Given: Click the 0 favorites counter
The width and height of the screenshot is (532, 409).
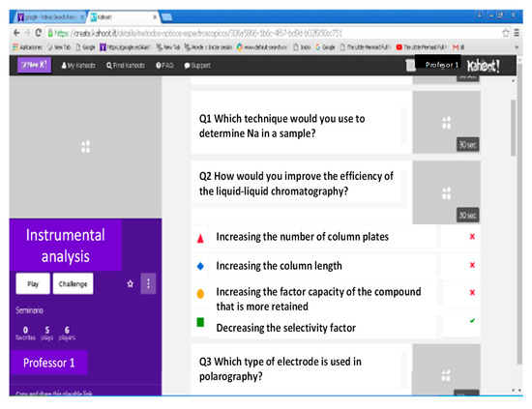Looking at the screenshot, I should pos(25,333).
